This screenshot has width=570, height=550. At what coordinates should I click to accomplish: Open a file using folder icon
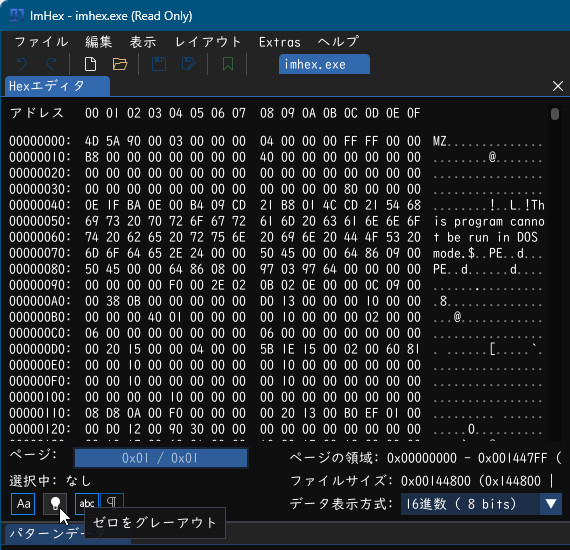pos(120,64)
